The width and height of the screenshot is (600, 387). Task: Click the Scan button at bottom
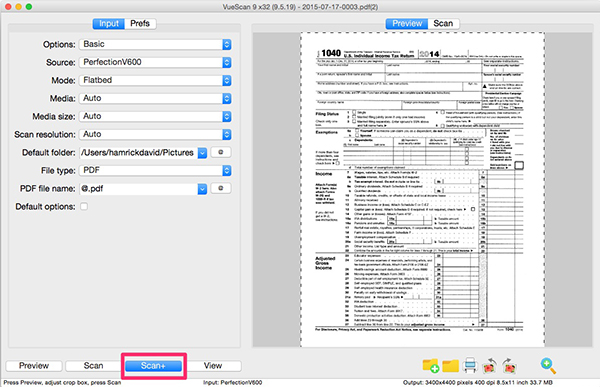click(x=93, y=366)
